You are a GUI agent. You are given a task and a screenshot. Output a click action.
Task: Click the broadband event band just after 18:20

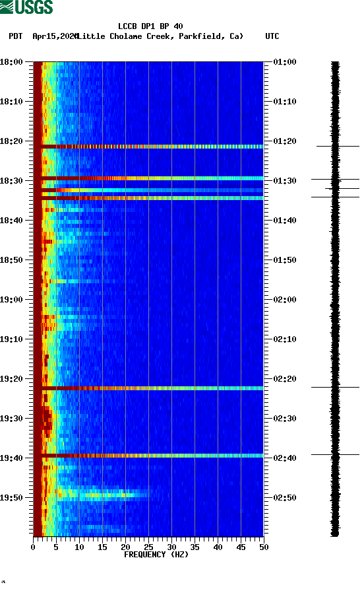click(x=148, y=147)
